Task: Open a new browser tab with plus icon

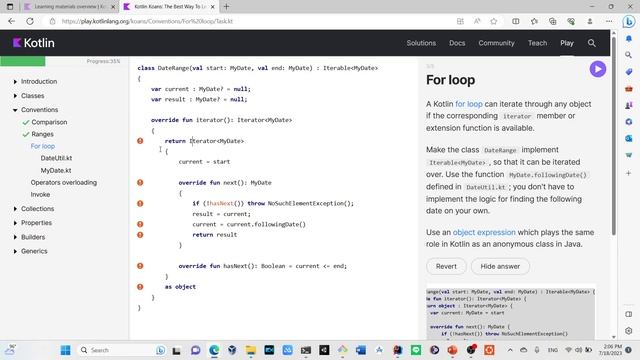Action: tap(227, 7)
